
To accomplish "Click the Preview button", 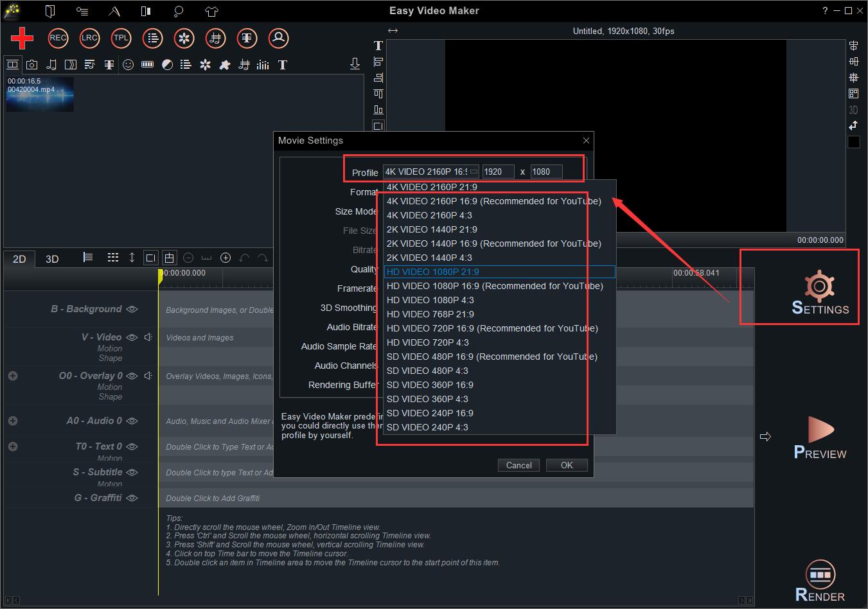I will [820, 437].
